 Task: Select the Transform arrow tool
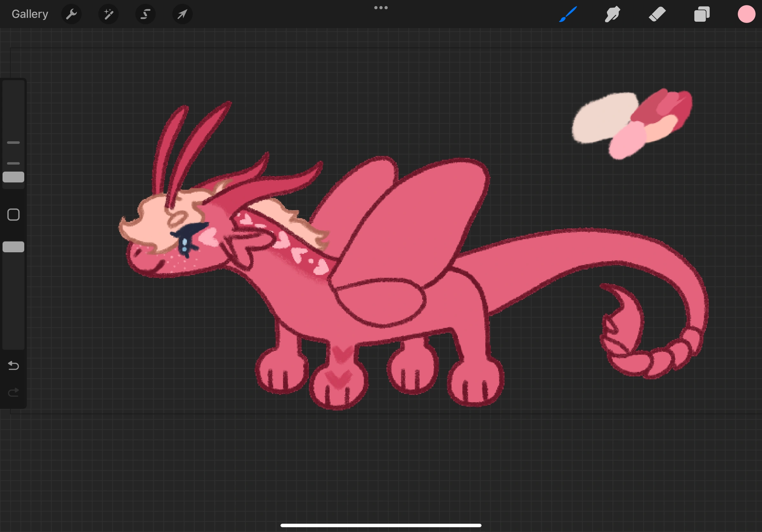pos(182,14)
